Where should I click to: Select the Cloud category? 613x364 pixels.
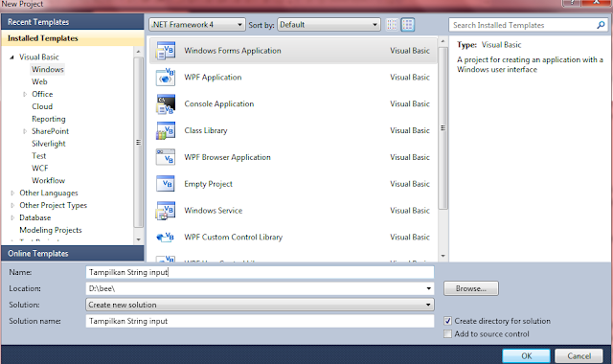42,106
